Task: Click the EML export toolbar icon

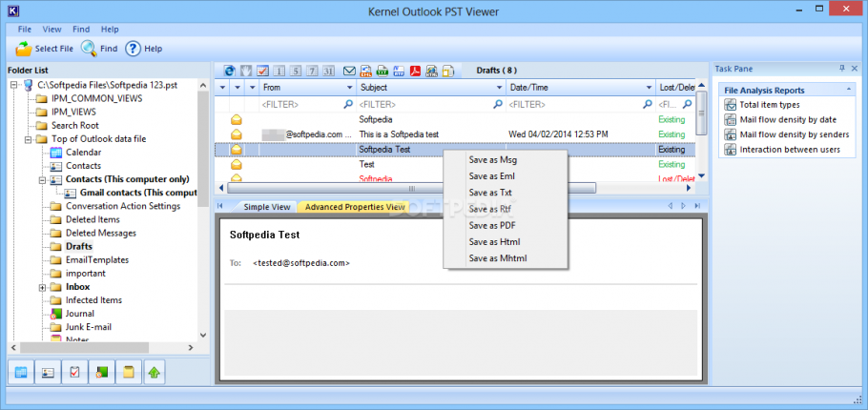Action: pos(366,71)
